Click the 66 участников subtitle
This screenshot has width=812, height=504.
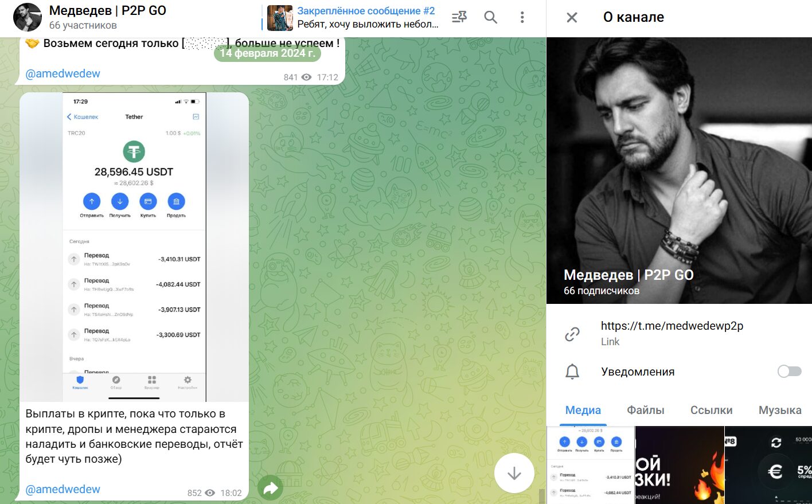[83, 25]
